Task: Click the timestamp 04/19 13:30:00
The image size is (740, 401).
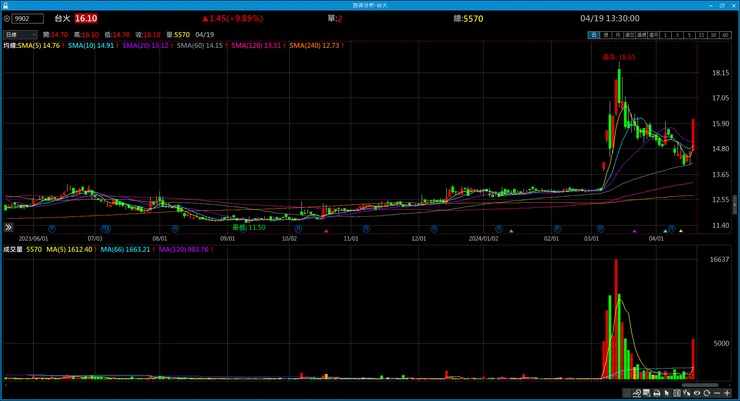Action: click(x=610, y=18)
